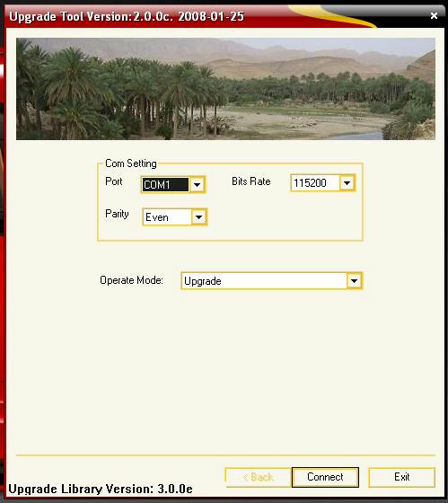Open the Port dropdown arrow
This screenshot has height=503, width=448.
(198, 185)
